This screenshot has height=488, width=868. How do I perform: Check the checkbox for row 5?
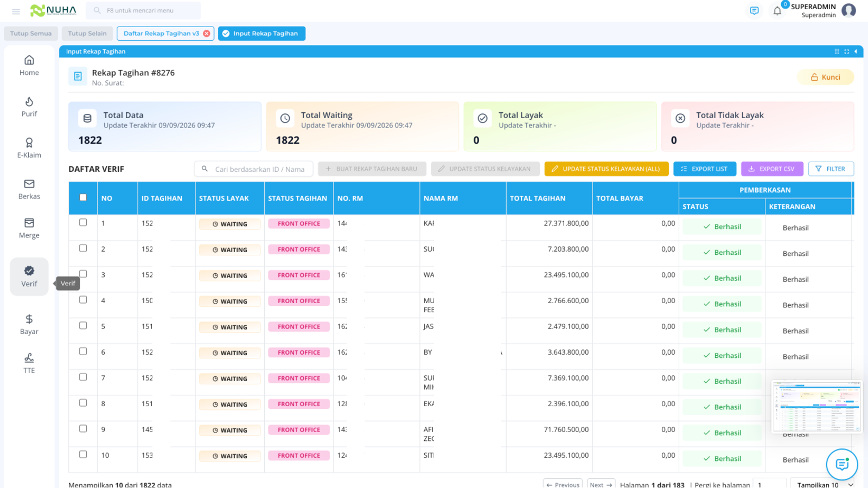coord(83,325)
